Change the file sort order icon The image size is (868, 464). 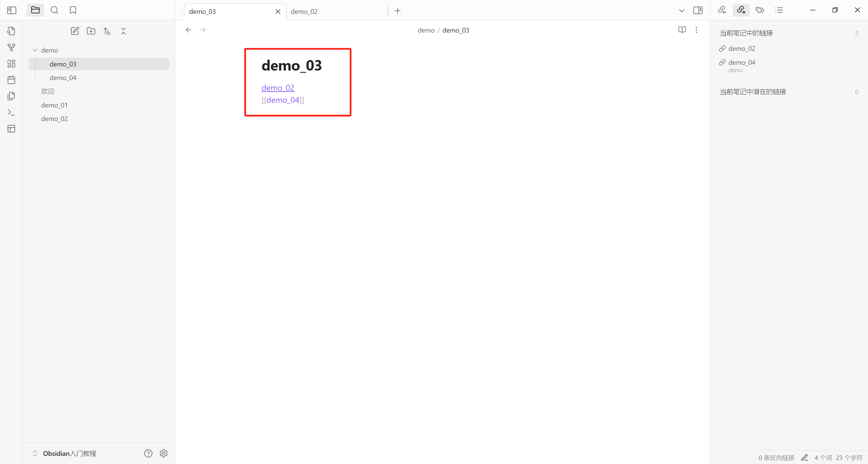coord(107,31)
